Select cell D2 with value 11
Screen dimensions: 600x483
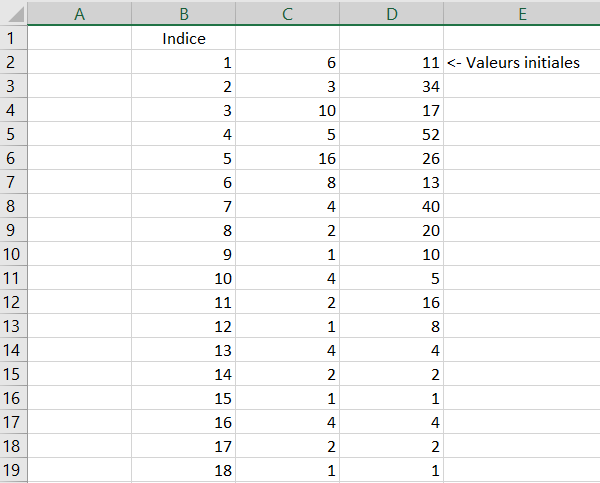point(392,62)
